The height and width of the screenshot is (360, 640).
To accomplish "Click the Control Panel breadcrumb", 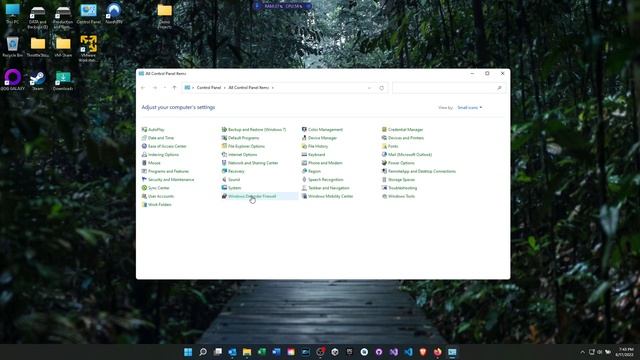I will coord(209,88).
